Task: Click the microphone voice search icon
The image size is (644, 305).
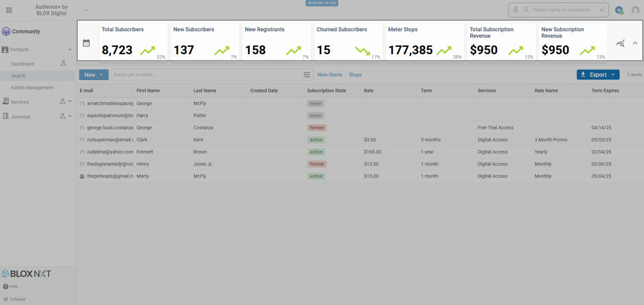Action: tap(515, 10)
